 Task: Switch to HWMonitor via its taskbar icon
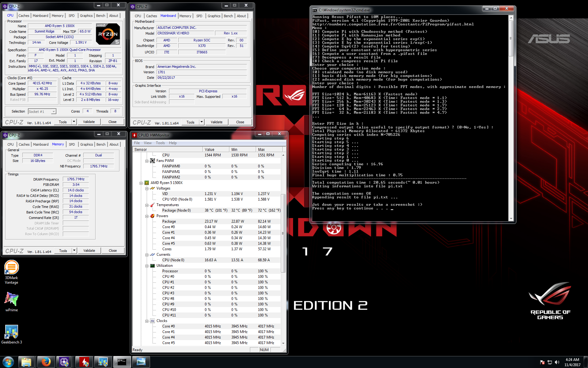[84, 362]
